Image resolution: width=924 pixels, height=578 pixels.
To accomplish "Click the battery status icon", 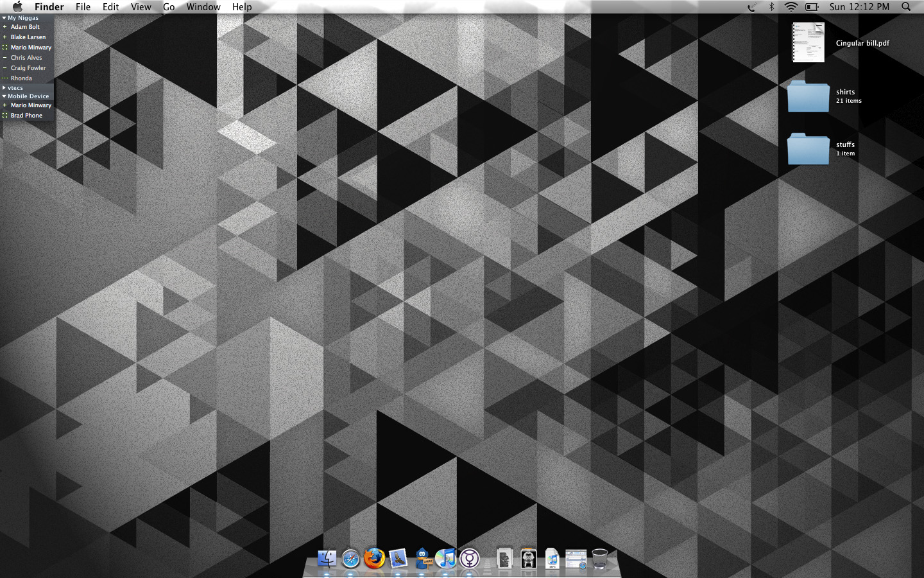I will pyautogui.click(x=812, y=6).
